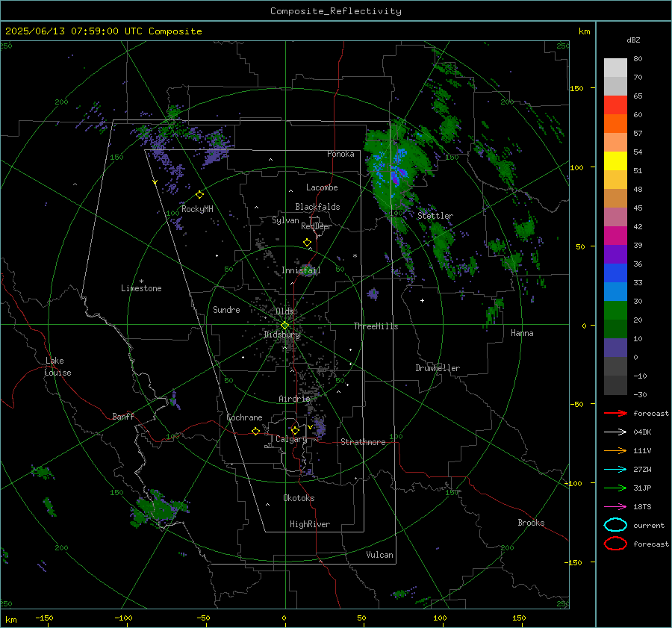Click the strong purple storm core near Stettler
Image resolution: width=672 pixels, height=628 pixels.
398,175
